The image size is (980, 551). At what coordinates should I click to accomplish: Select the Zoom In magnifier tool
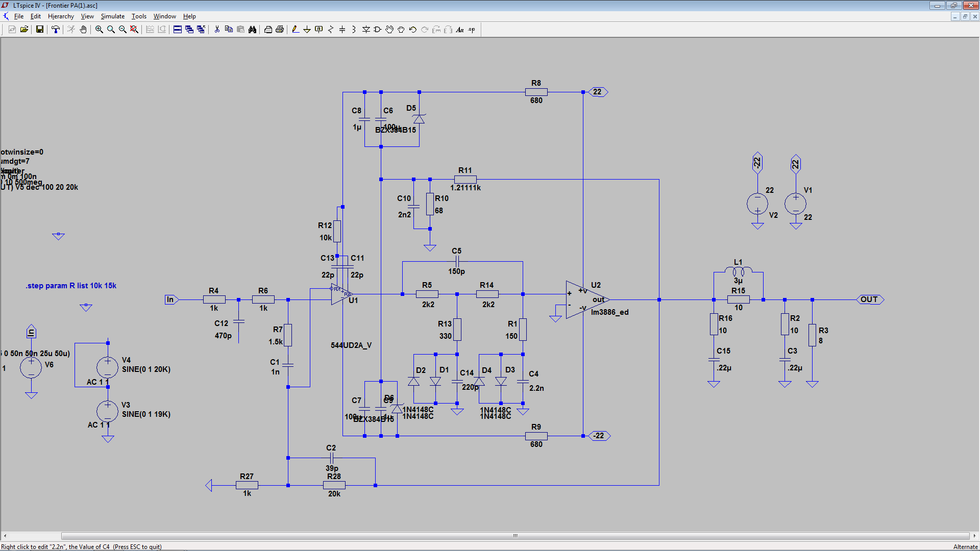99,30
